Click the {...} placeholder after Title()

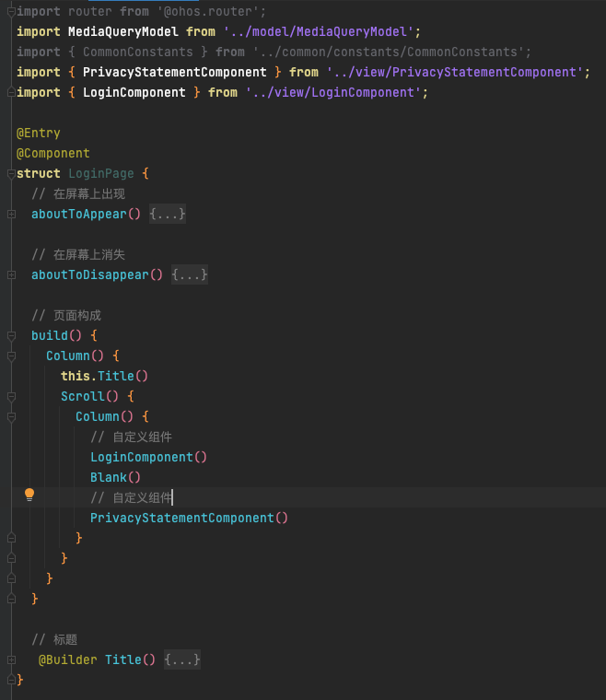pyautogui.click(x=182, y=659)
